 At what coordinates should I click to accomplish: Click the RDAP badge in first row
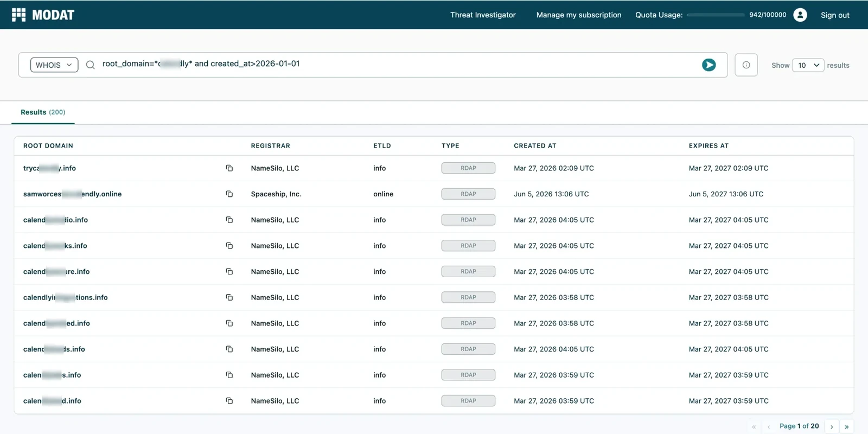(468, 168)
